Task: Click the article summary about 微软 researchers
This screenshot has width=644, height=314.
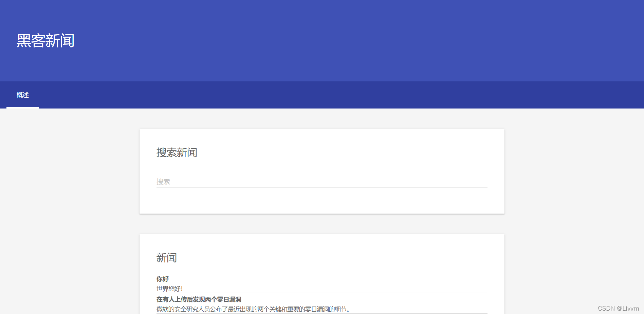Action: click(252, 309)
